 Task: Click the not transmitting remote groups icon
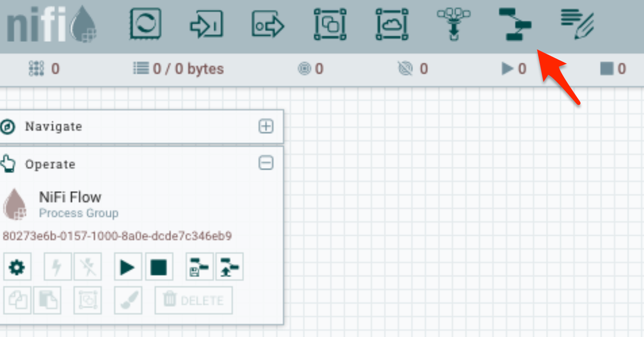pos(405,68)
